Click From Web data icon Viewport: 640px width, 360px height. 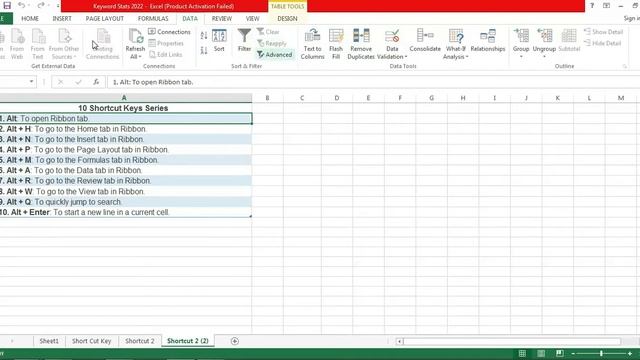pos(17,44)
